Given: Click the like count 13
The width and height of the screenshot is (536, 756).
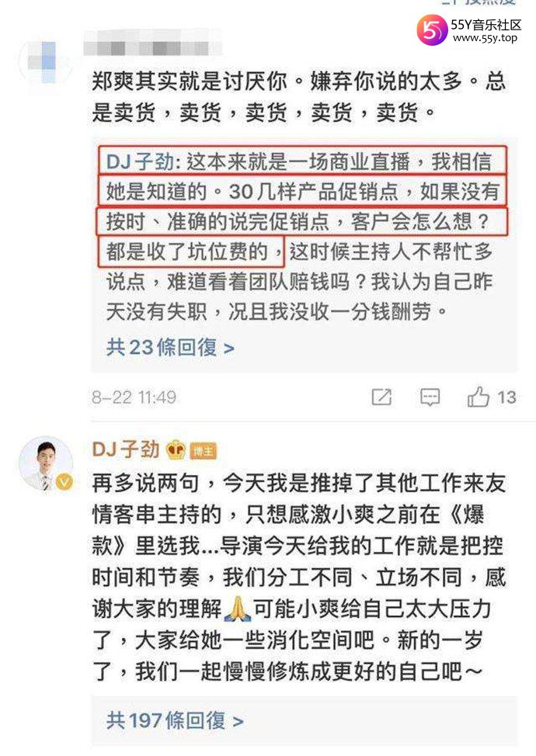Looking at the screenshot, I should click(506, 397).
